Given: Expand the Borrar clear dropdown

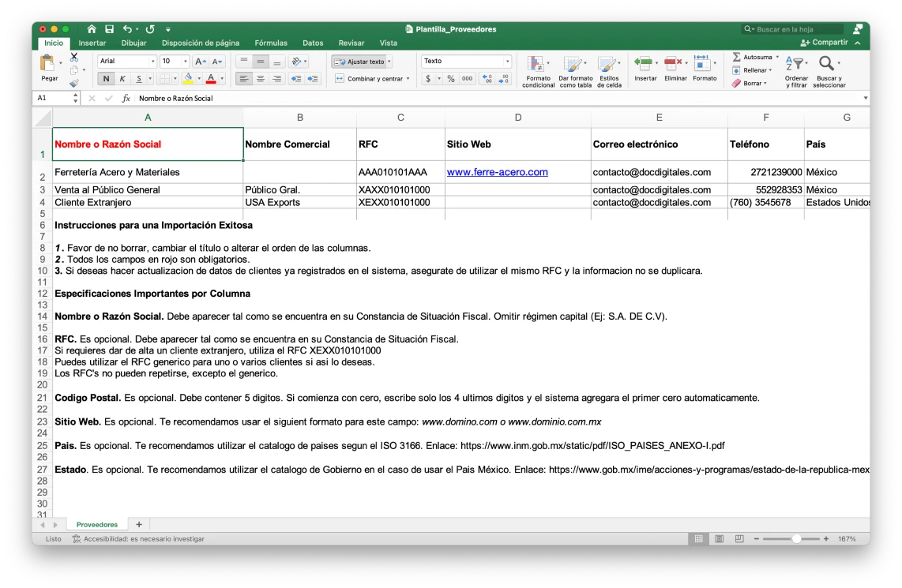Looking at the screenshot, I should click(x=765, y=84).
